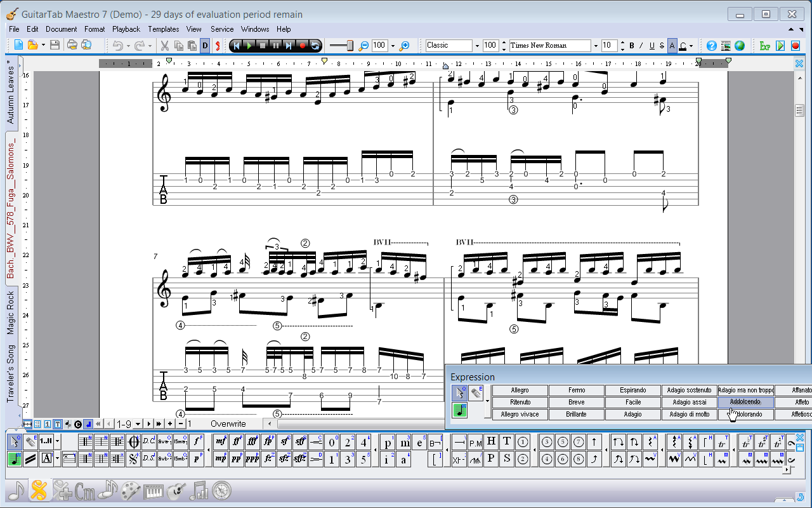Insert the crescendo hairpin symbol
Viewport: 812px width, 508px height.
(315, 441)
